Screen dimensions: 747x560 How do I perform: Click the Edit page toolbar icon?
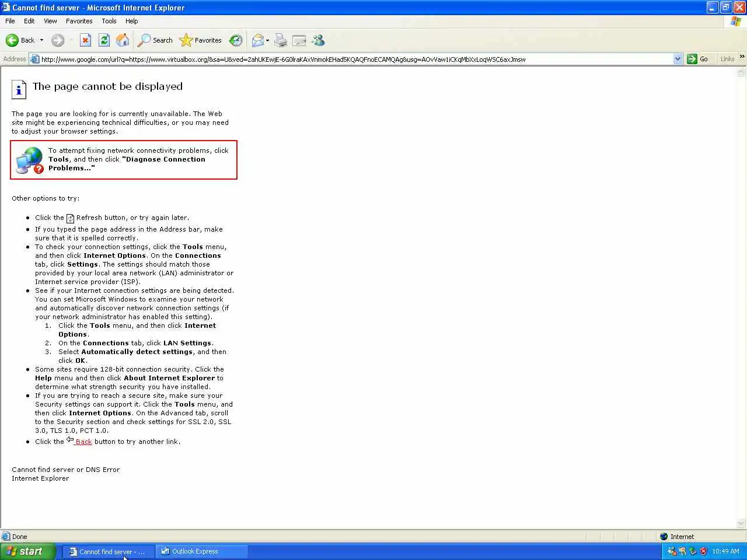[x=299, y=40]
